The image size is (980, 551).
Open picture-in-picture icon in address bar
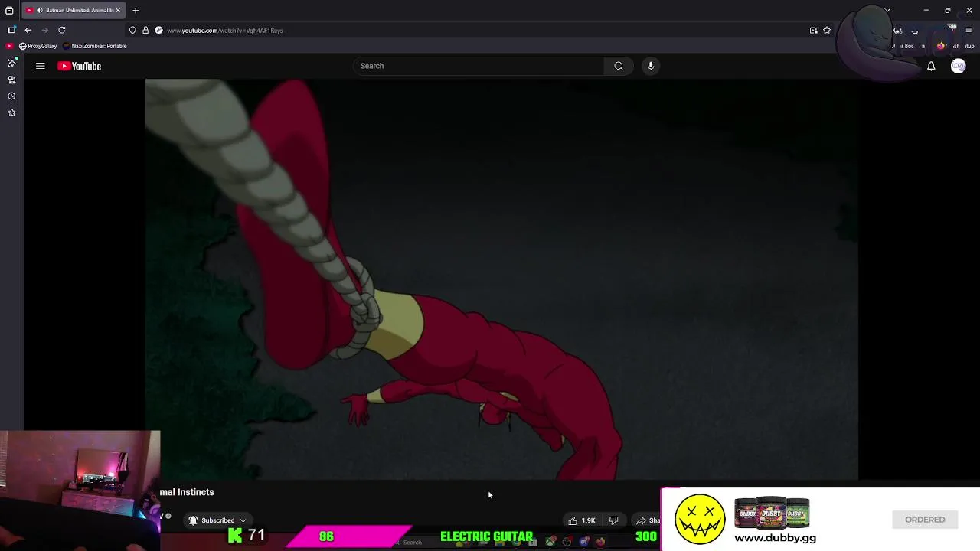coord(813,30)
